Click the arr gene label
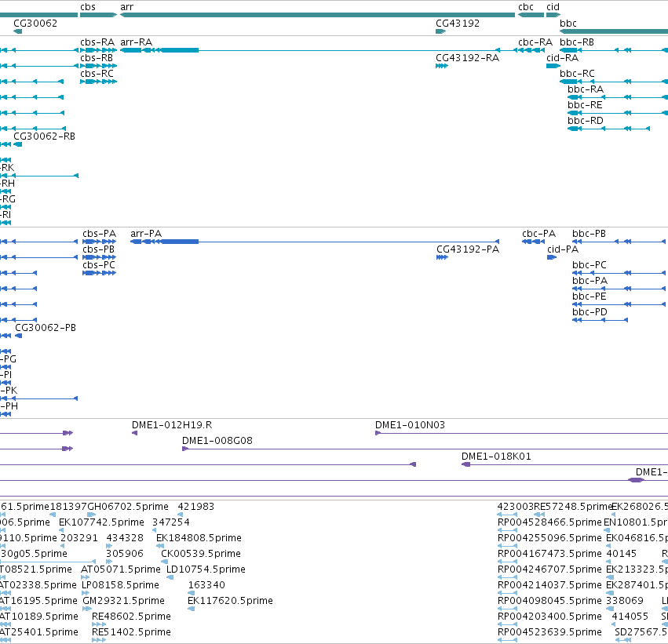 click(126, 7)
